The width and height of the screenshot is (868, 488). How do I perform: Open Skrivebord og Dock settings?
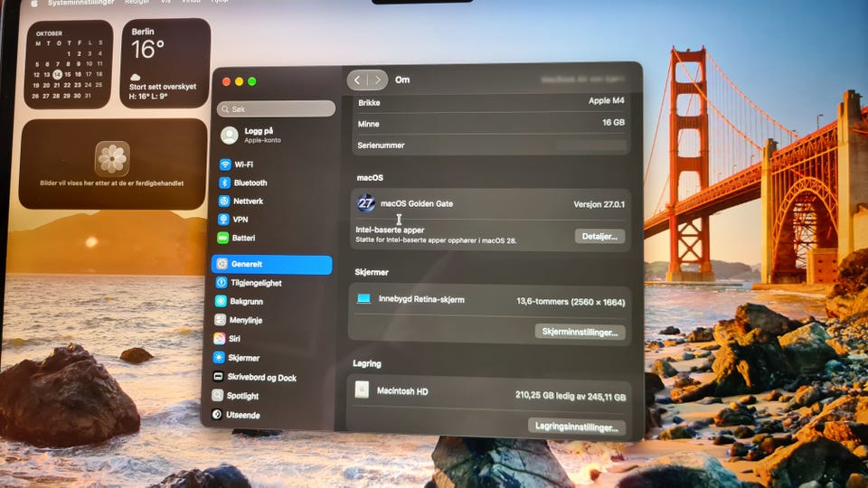255,378
